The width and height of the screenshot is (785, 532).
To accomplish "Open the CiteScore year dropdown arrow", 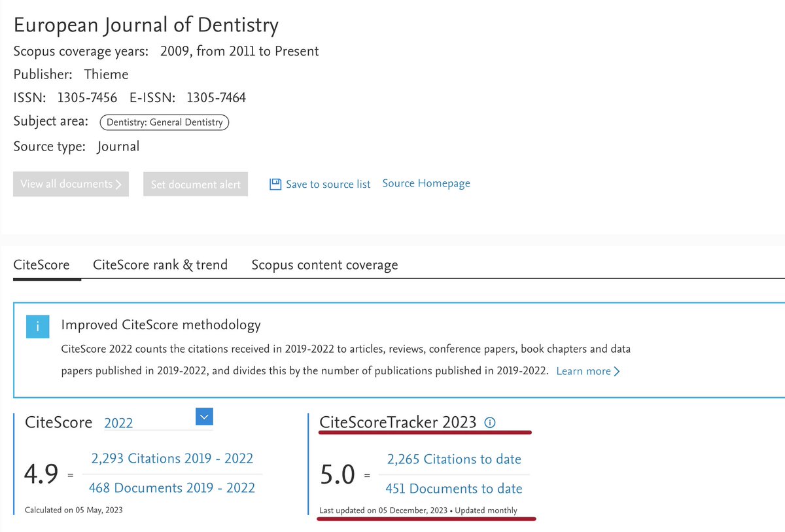I will point(205,417).
